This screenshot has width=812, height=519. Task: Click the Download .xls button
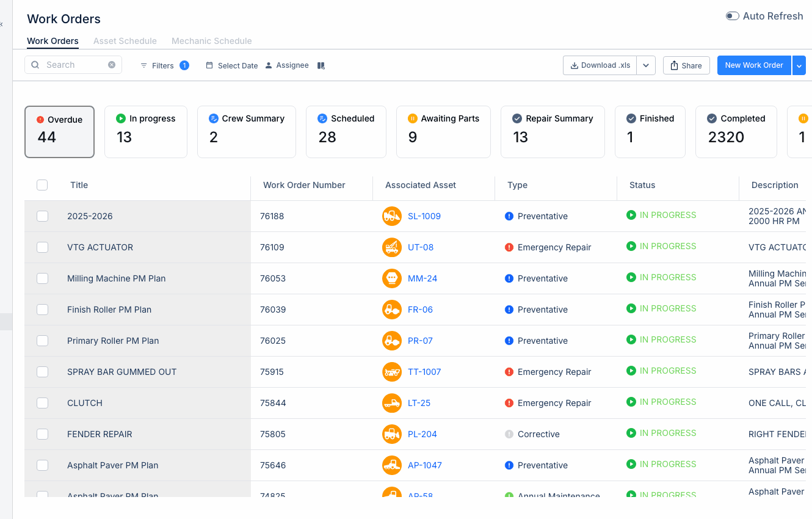point(600,65)
